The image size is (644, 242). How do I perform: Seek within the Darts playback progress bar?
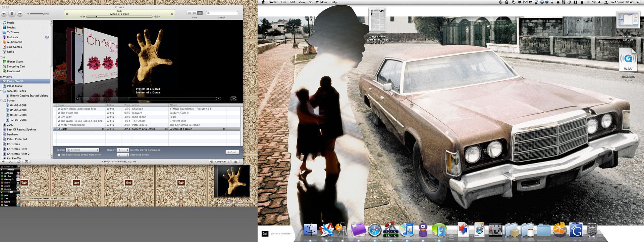click(119, 16)
